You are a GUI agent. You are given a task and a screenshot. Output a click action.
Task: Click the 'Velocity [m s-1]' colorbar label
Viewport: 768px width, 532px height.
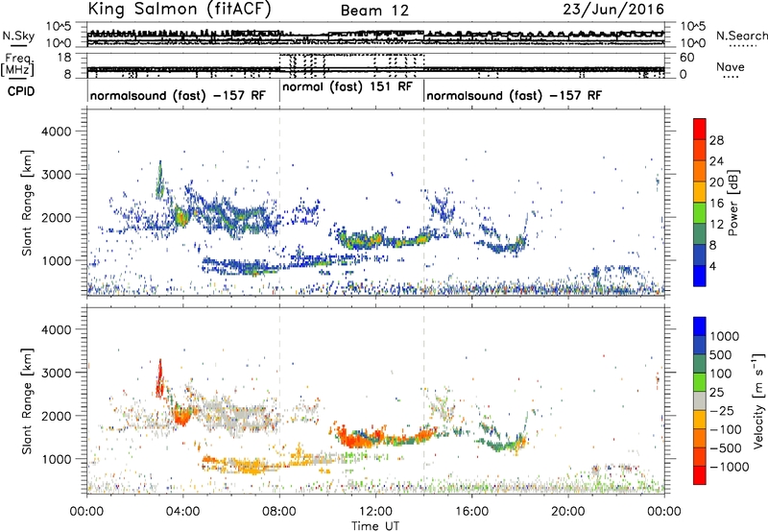pos(758,400)
